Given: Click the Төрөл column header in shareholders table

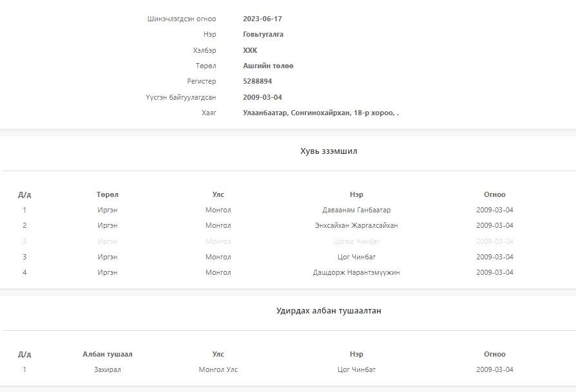Looking at the screenshot, I should (108, 194).
